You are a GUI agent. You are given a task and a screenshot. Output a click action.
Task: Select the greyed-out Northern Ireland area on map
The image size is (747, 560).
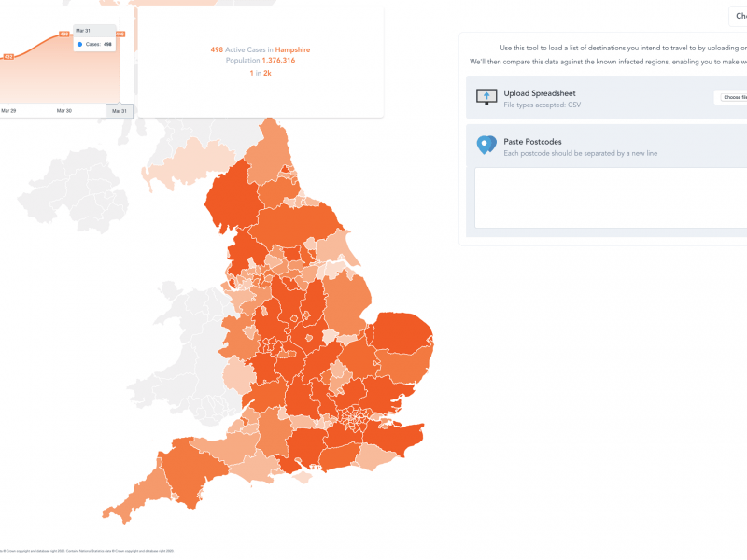tap(74, 190)
